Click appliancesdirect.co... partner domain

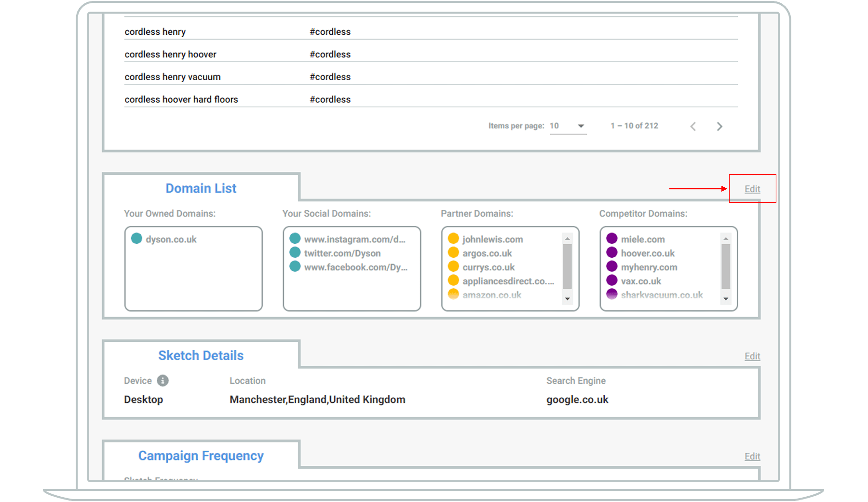click(x=508, y=281)
